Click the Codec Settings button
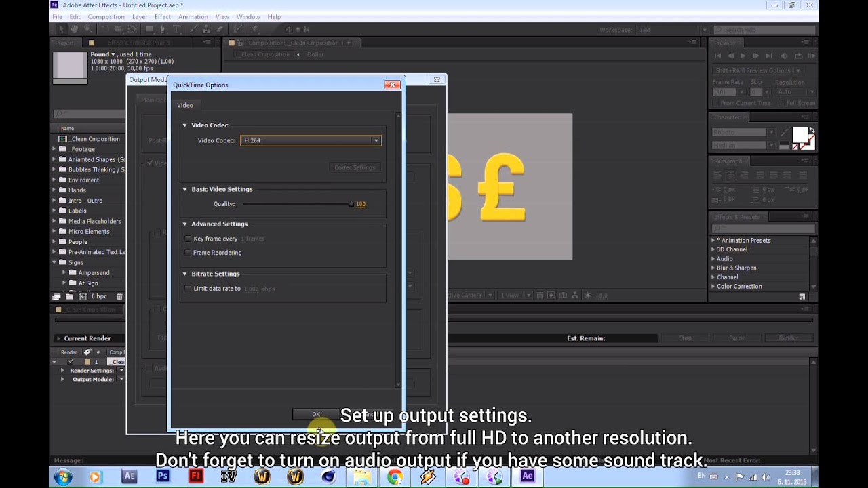 355,167
